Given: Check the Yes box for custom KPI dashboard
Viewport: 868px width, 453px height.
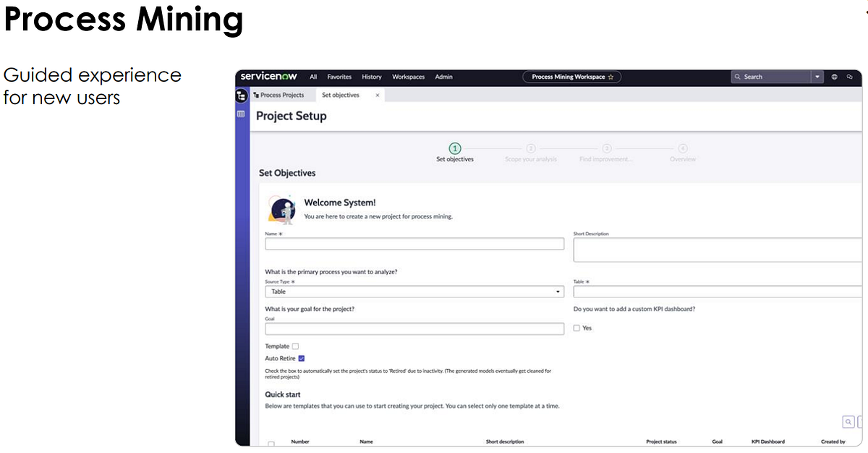Looking at the screenshot, I should click(x=576, y=328).
